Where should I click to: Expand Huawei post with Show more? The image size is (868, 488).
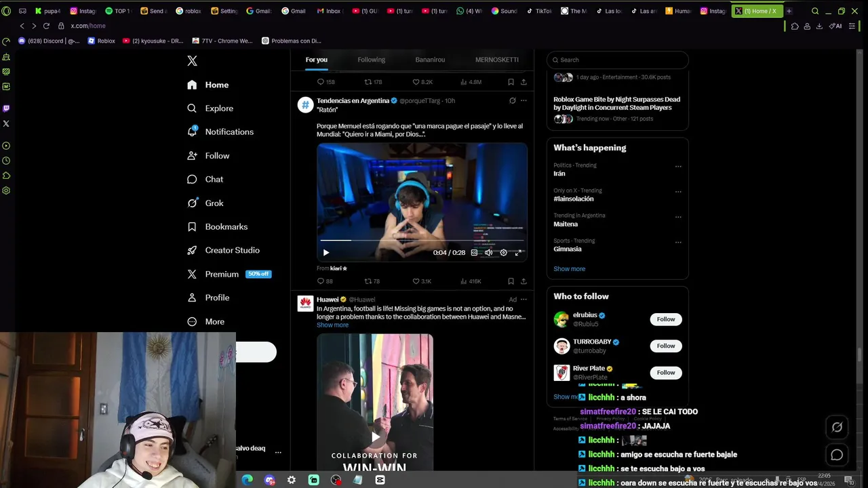point(332,325)
